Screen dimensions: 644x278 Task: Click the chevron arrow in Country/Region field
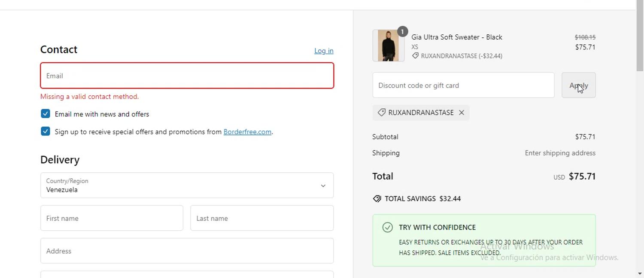(323, 186)
